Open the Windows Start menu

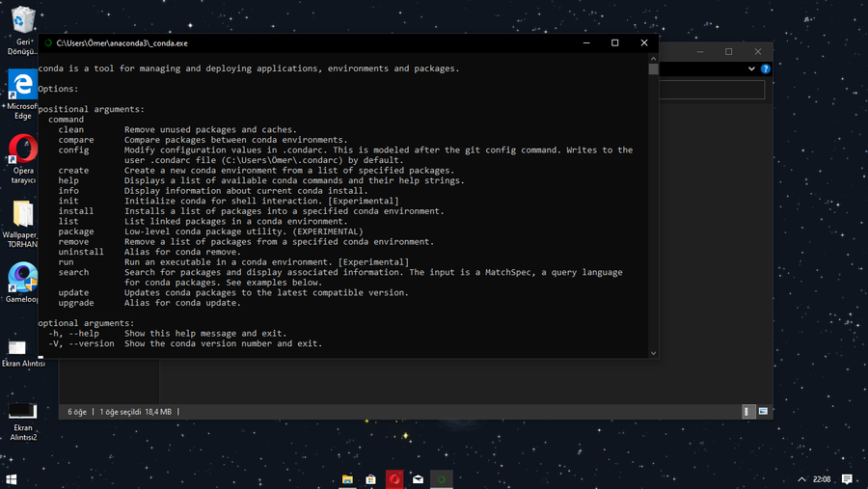point(11,479)
